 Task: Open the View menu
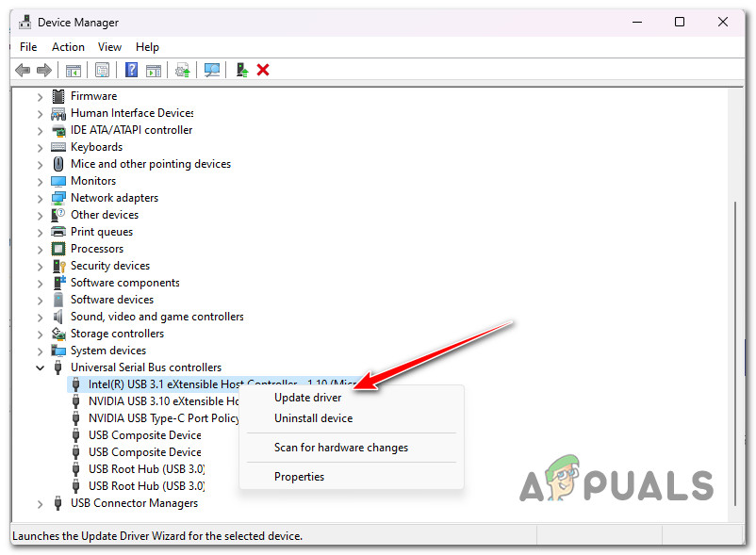(x=109, y=47)
